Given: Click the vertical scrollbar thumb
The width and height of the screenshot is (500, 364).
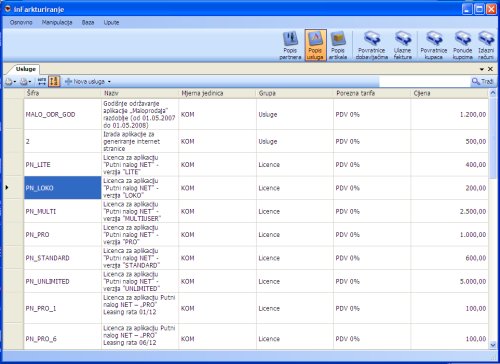Looking at the screenshot, I should coord(493,138).
